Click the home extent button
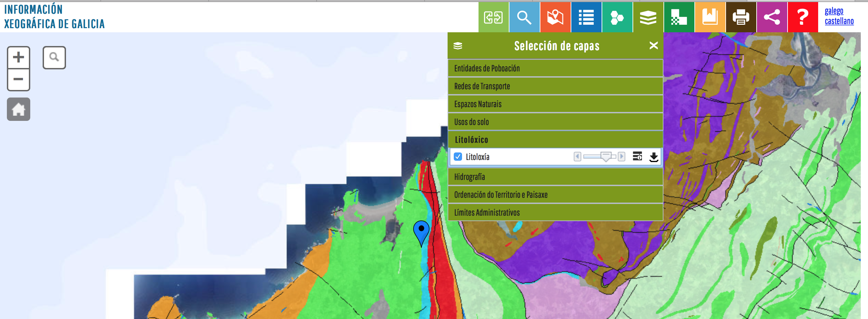Image resolution: width=868 pixels, height=319 pixels. [19, 110]
